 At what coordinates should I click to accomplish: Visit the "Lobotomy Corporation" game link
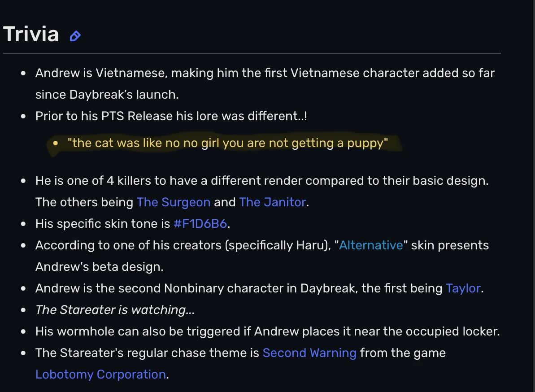point(100,375)
